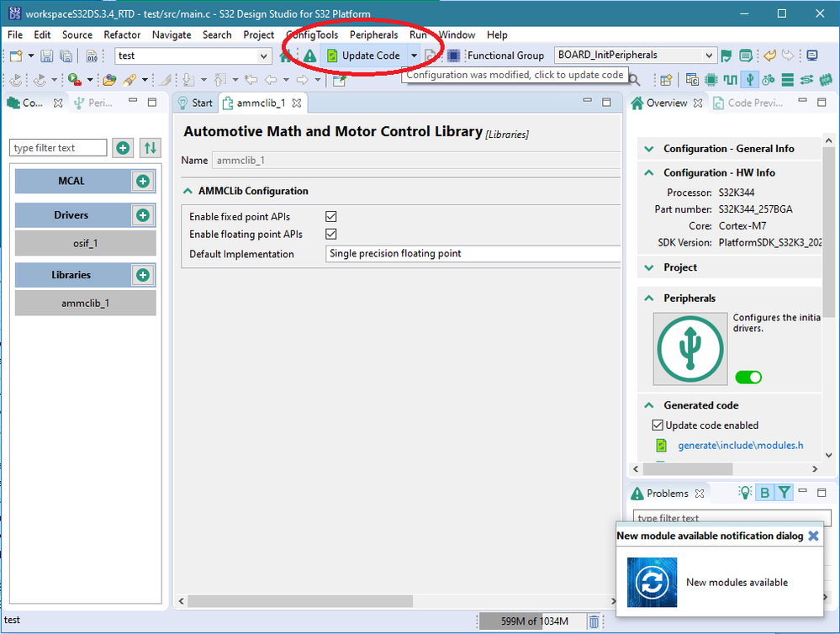
Task: Click the Run with red toolbox icon
Action: point(75,81)
